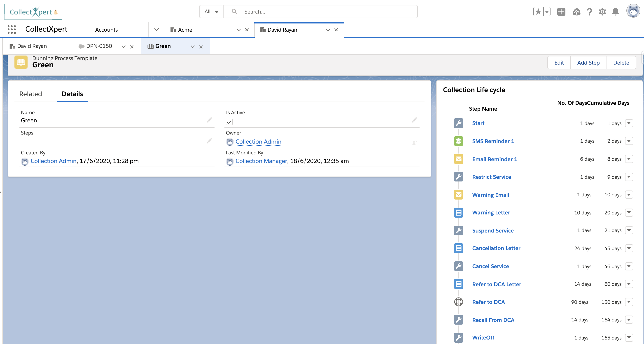Click the Warning Letter document icon

458,213
